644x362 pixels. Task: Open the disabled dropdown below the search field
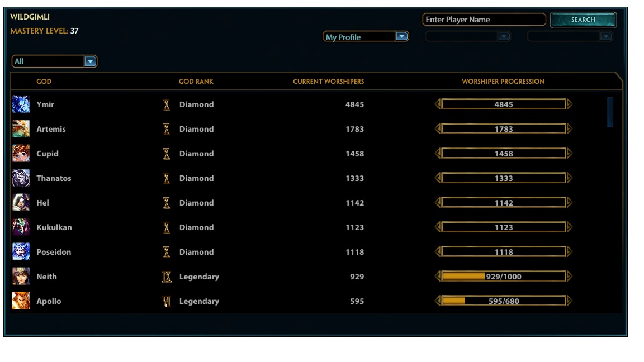(468, 36)
